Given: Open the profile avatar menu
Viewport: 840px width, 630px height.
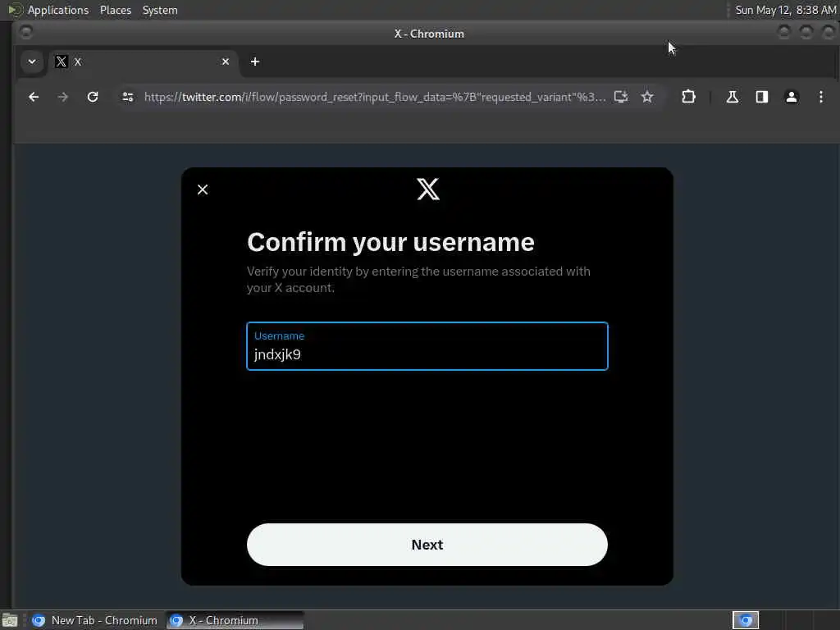Looking at the screenshot, I should pos(792,97).
